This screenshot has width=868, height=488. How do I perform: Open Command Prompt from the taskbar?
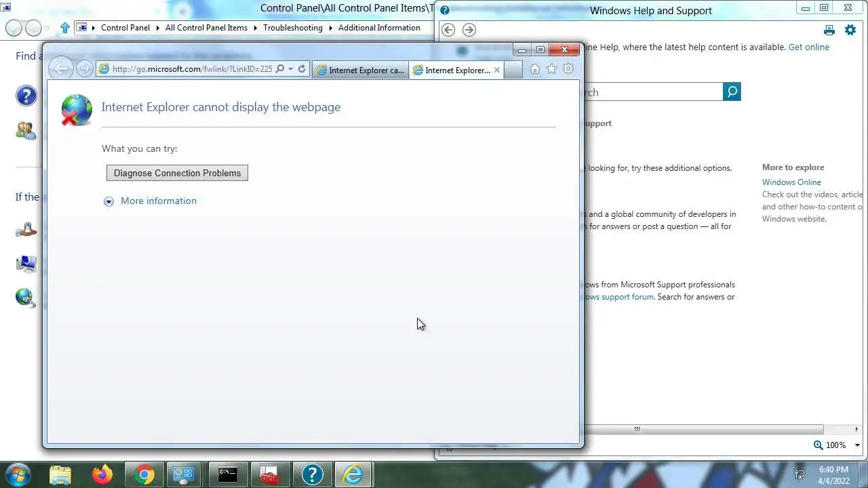point(228,474)
